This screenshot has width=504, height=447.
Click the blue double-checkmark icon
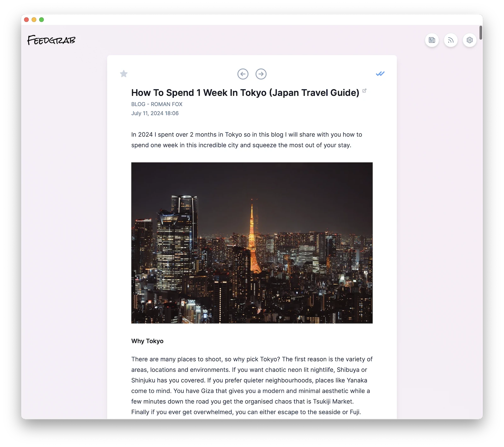click(380, 73)
